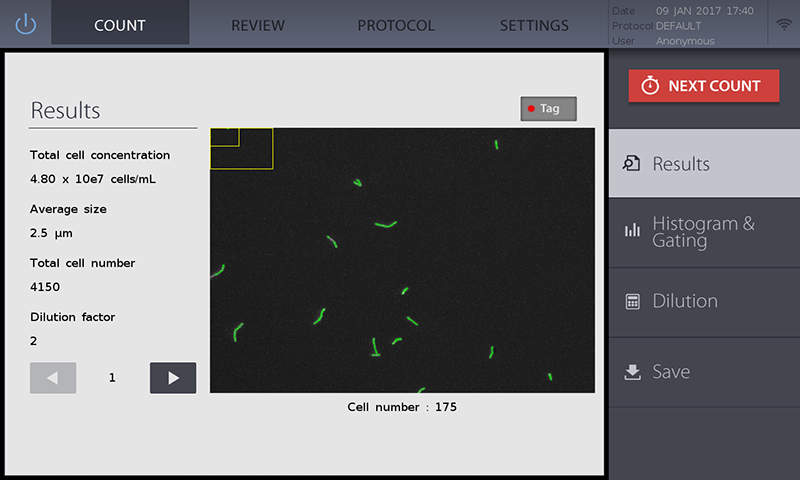Tap the power icon
The image size is (800, 480).
pyautogui.click(x=26, y=24)
